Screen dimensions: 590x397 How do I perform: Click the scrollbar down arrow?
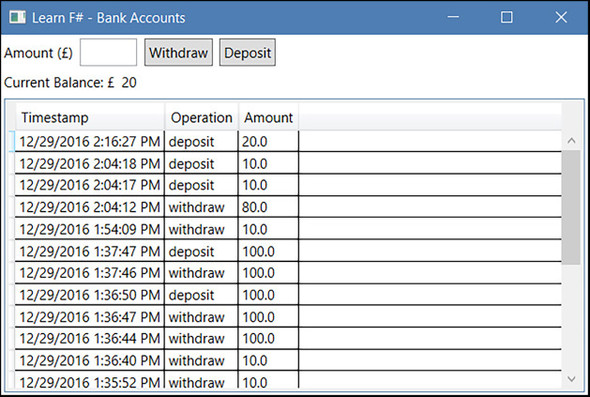(571, 379)
